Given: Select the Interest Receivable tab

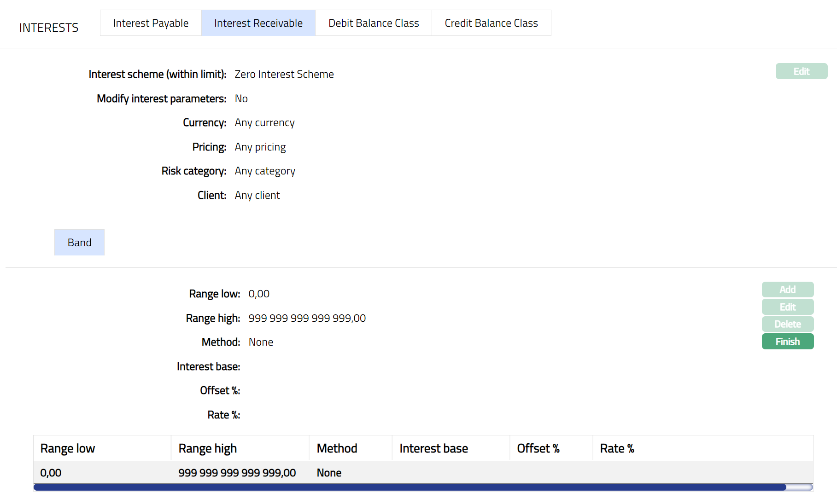Looking at the screenshot, I should (x=258, y=23).
